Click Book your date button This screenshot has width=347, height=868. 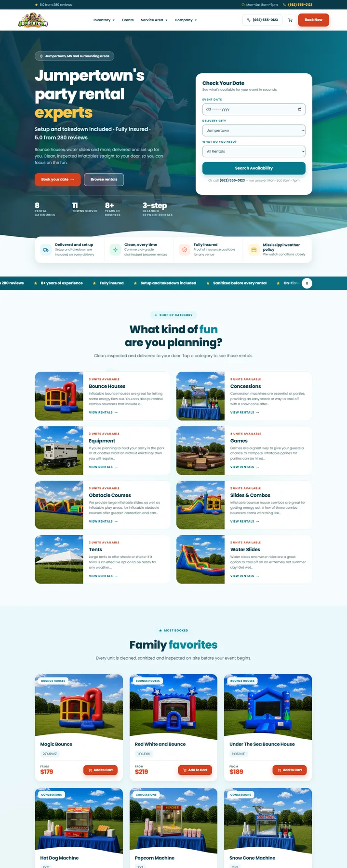[57, 179]
